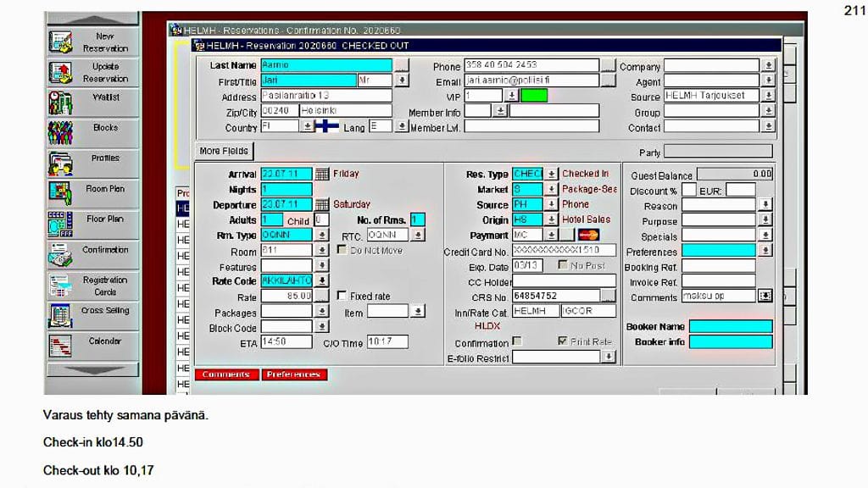
Task: Click the green VIP color indicator
Action: [x=534, y=96]
